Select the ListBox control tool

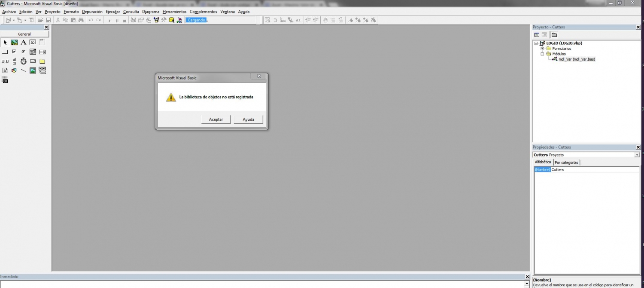(x=42, y=52)
